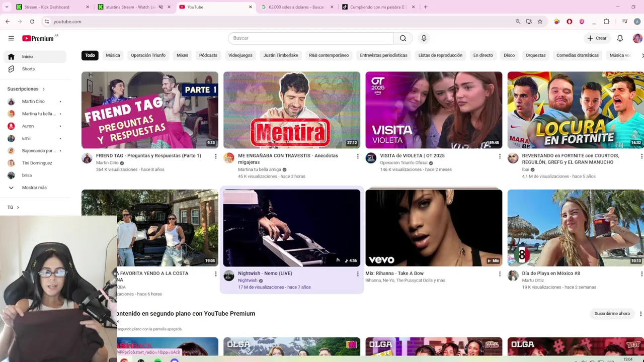
Task: Select the Todo filter chip
Action: pos(90,55)
